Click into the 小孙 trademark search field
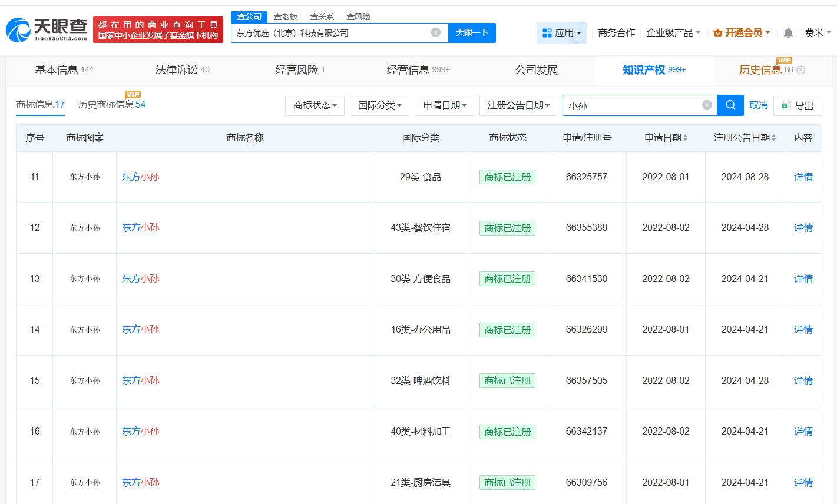This screenshot has width=837, height=504. pyautogui.click(x=630, y=105)
